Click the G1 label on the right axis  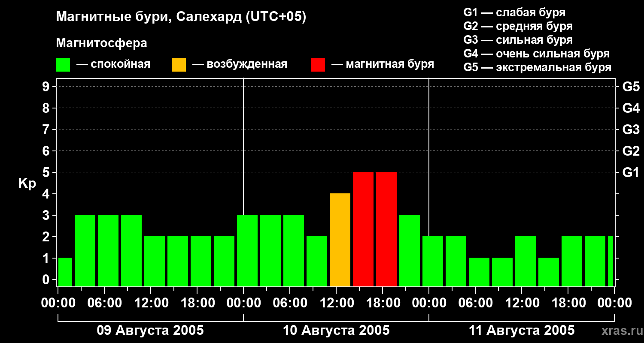pyautogui.click(x=631, y=172)
